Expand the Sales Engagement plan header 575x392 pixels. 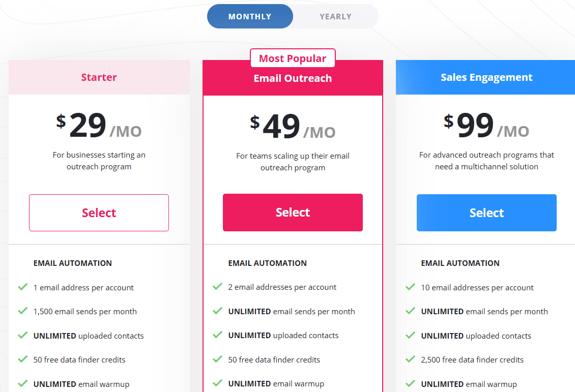(486, 77)
